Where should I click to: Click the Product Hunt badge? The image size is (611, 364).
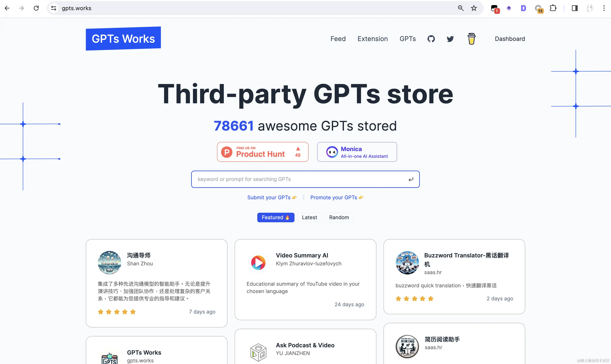click(262, 152)
